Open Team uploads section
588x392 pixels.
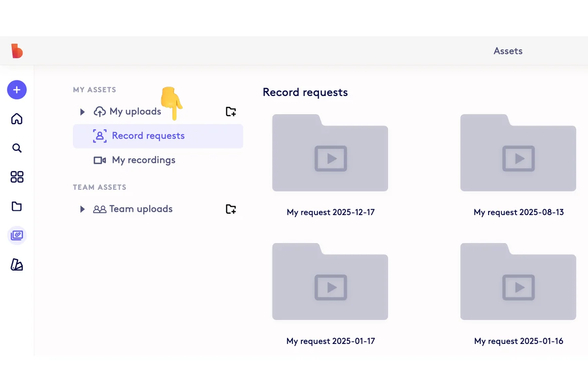pyautogui.click(x=141, y=209)
